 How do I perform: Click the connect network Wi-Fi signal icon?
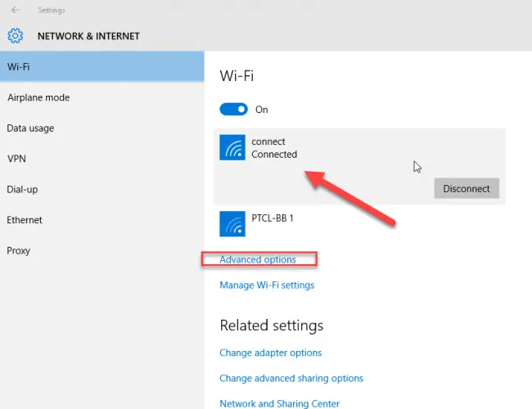(x=232, y=147)
